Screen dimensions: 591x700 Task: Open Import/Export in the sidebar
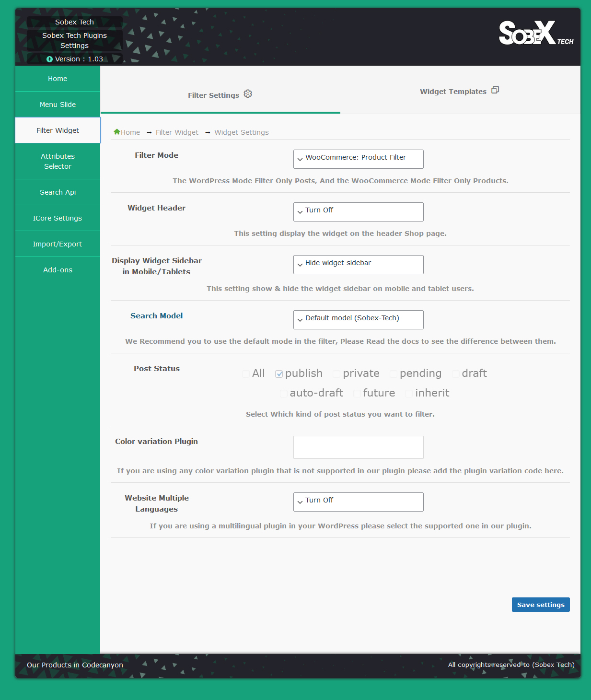(58, 244)
